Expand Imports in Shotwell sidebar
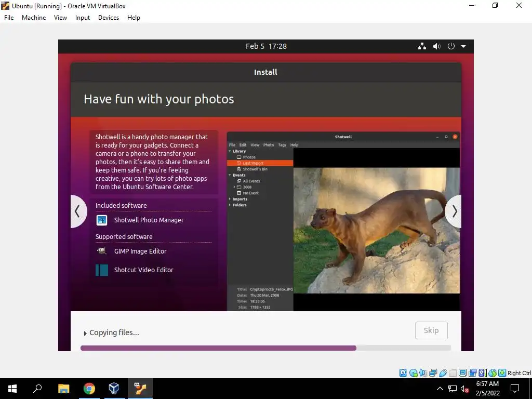This screenshot has width=532, height=399. 230,199
